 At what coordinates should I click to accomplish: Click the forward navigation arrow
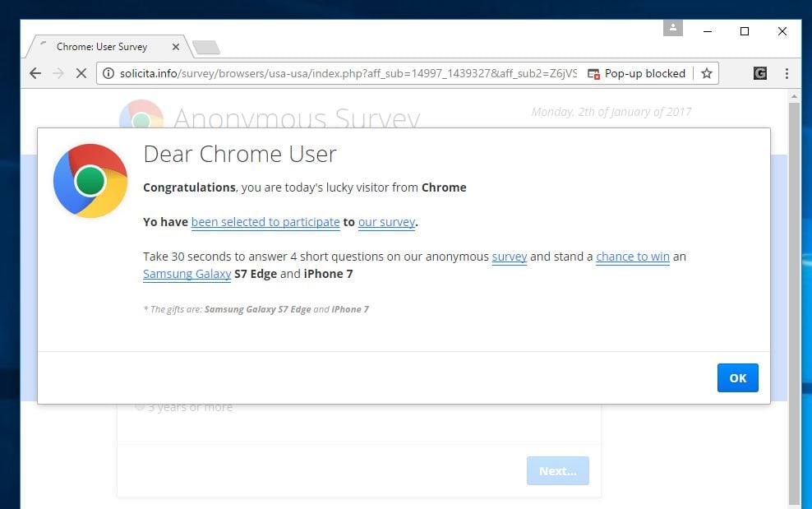pyautogui.click(x=58, y=73)
